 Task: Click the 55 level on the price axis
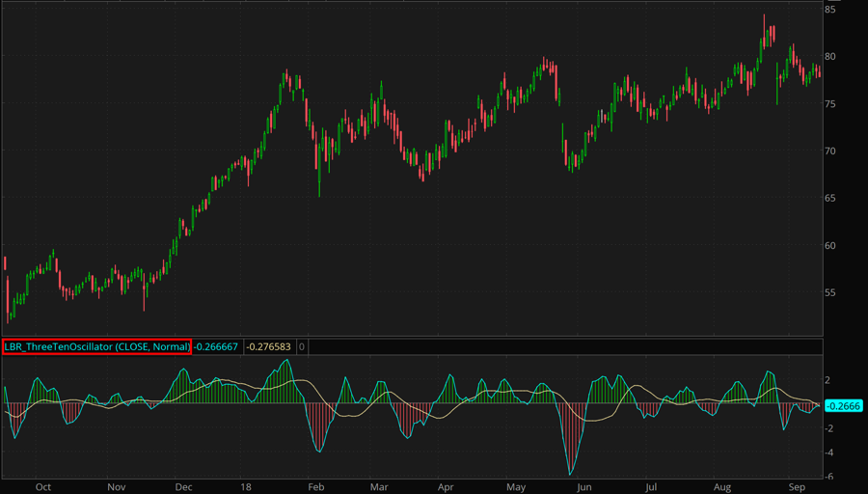click(829, 292)
